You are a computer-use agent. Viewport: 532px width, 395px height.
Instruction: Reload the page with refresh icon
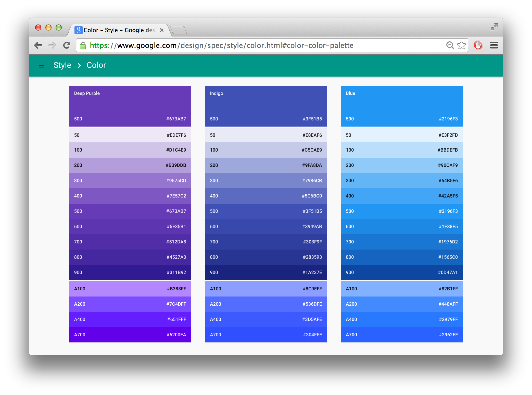pyautogui.click(x=67, y=45)
